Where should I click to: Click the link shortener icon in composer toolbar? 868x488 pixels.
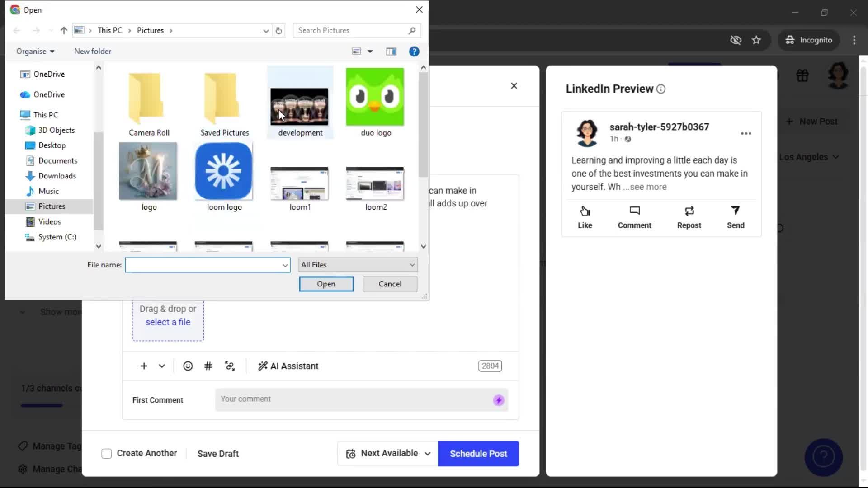click(x=230, y=366)
